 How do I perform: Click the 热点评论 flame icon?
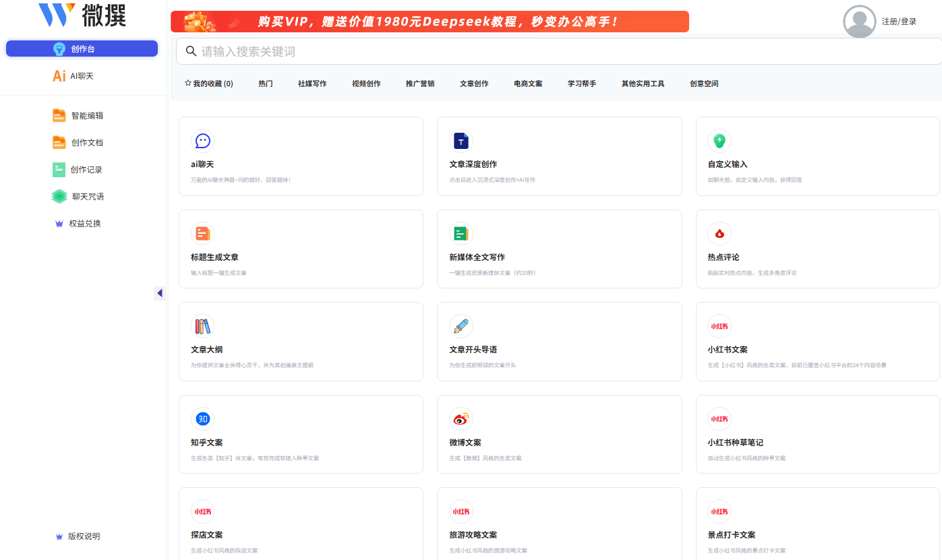(x=719, y=234)
